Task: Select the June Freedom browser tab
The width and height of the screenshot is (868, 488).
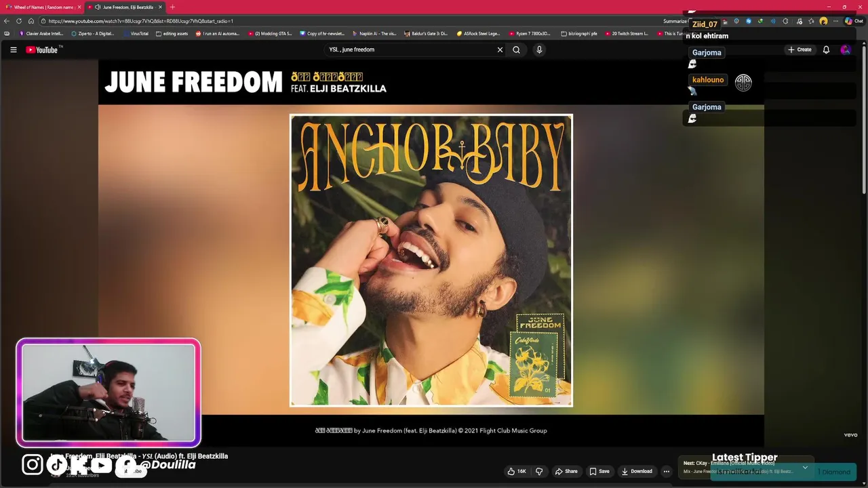Action: 125,7
